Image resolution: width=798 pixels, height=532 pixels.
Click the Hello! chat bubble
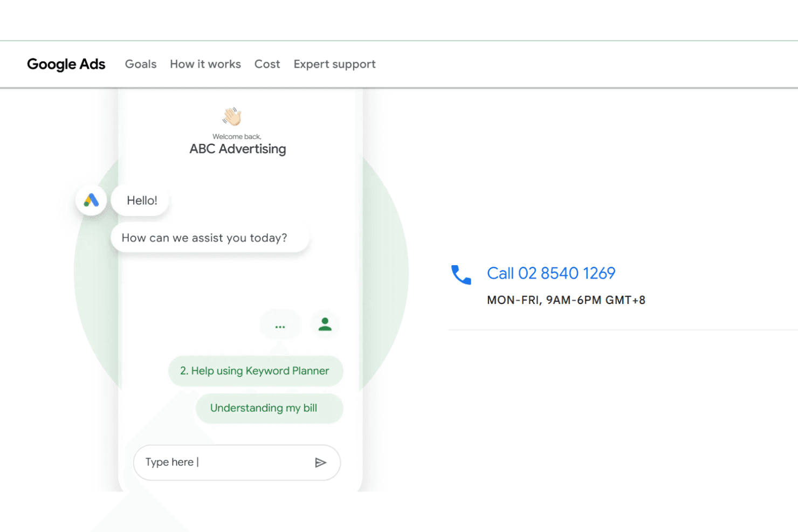pyautogui.click(x=141, y=201)
